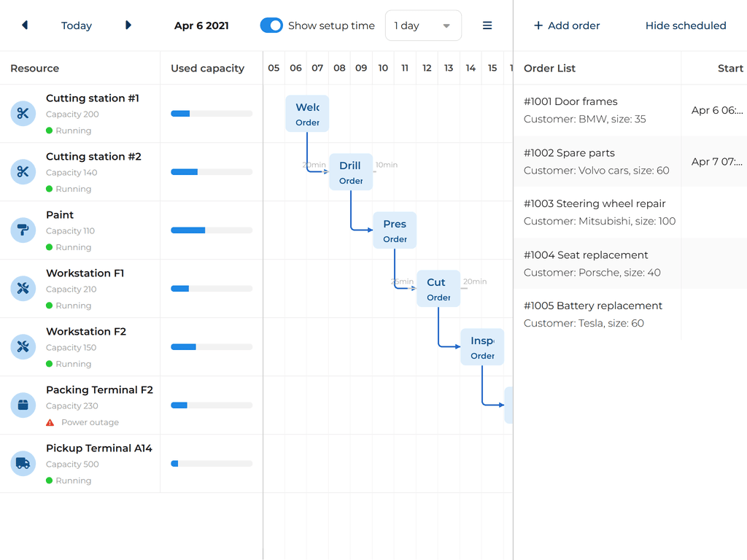The height and width of the screenshot is (560, 747).
Task: Click the Packing Terminal F2 package icon
Action: point(22,405)
